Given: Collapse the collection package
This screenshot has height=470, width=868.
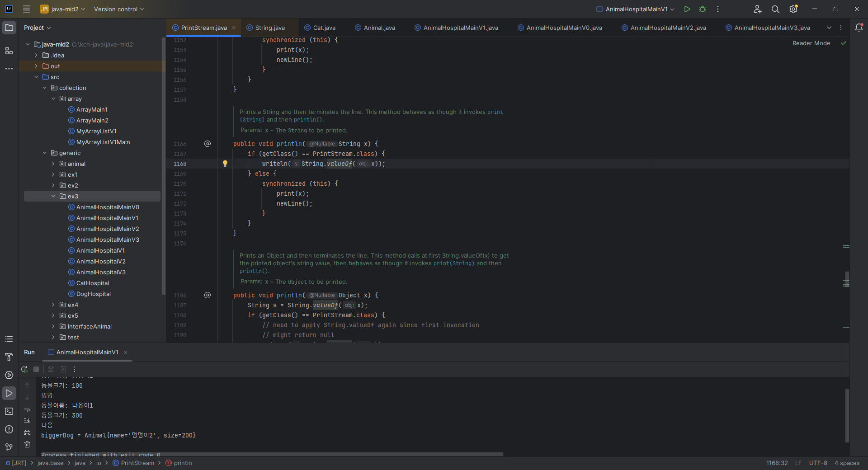Looking at the screenshot, I should click(45, 88).
